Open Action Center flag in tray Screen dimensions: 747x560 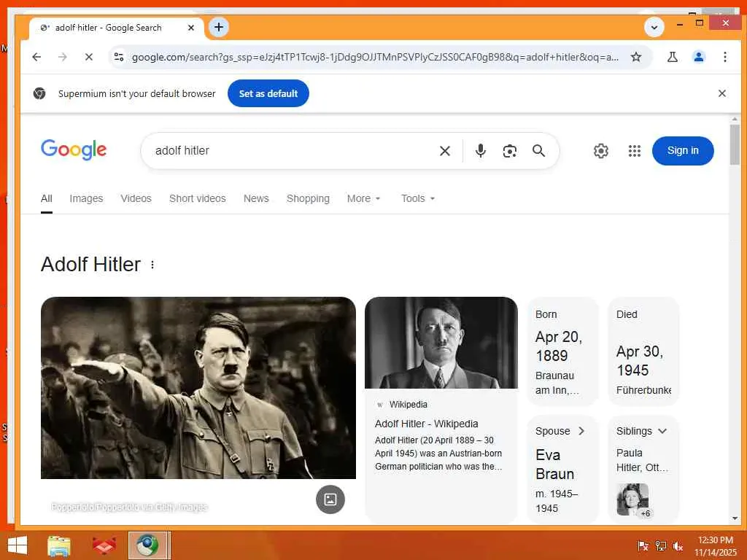tap(643, 545)
